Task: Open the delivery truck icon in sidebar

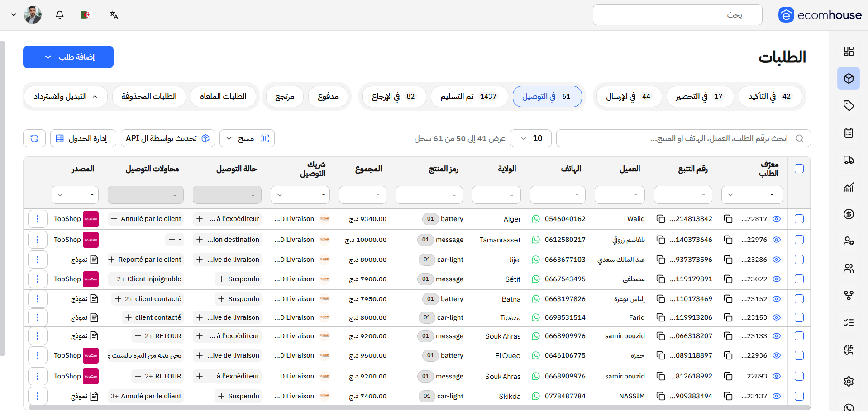Action: coord(849,160)
